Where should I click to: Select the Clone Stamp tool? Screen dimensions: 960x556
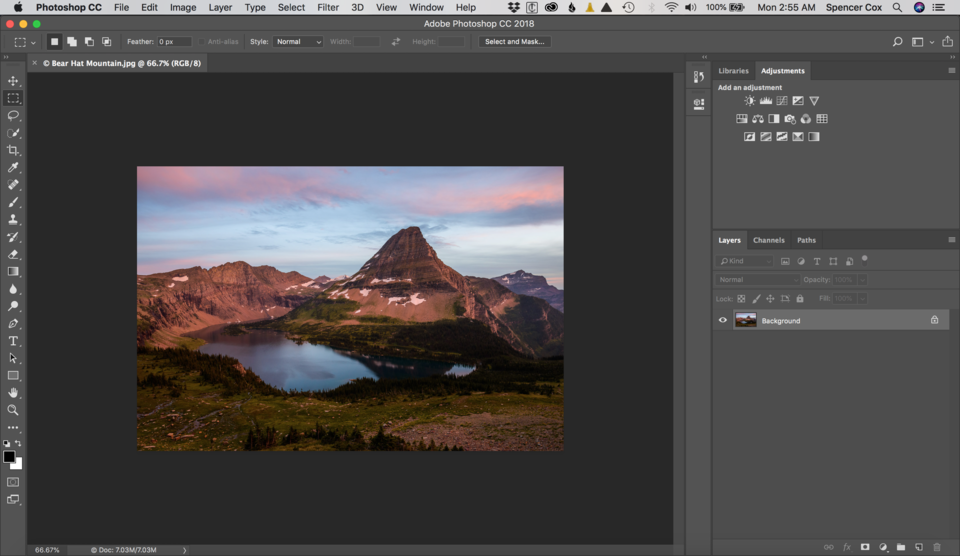(x=13, y=219)
